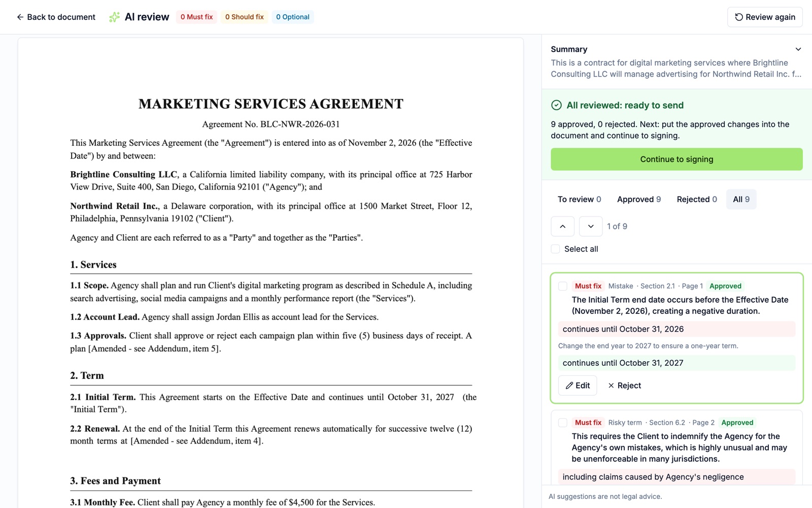Click 'including claims caused by Agency's negligence' text

click(x=653, y=477)
